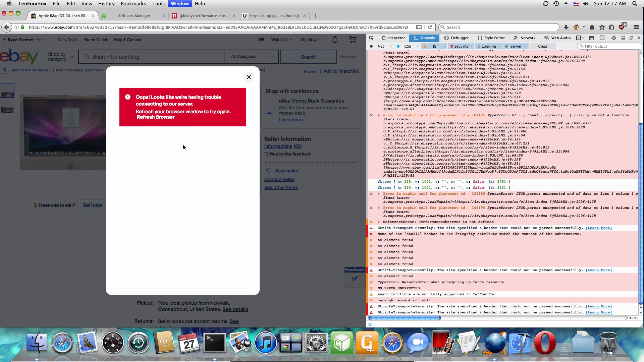Image resolution: width=644 pixels, height=362 pixels.
Task: Select the element picker in devtools
Action: pos(371,38)
